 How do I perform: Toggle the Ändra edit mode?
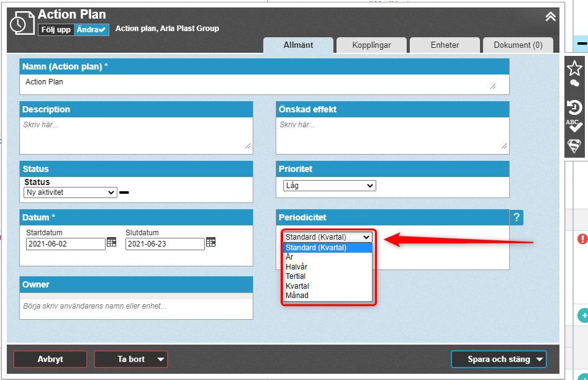91,29
